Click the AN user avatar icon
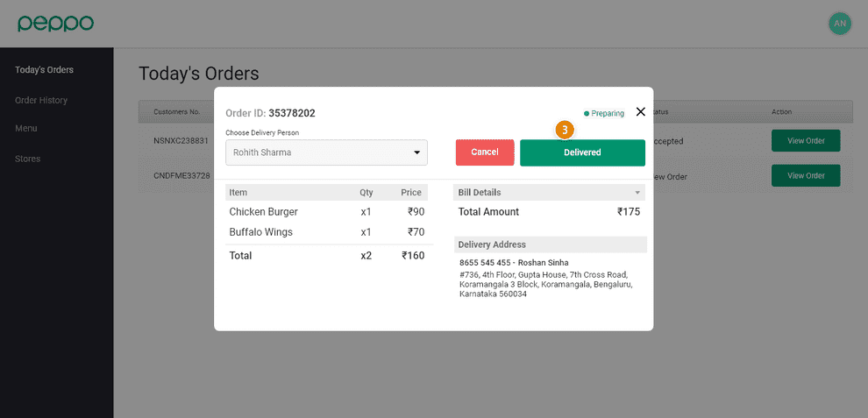 point(840,24)
